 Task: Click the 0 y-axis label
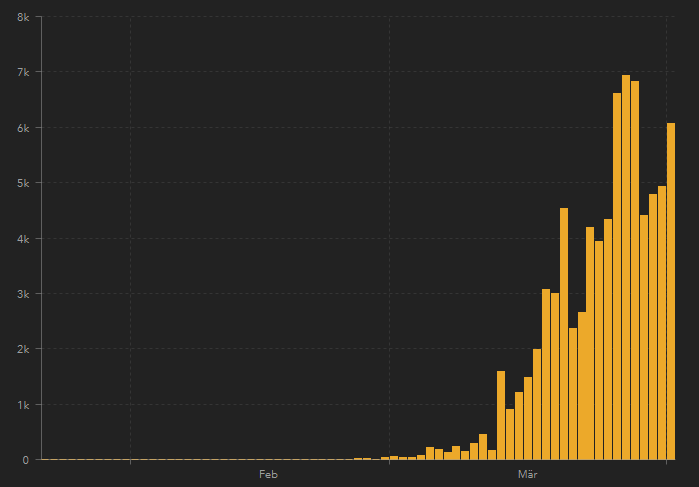tap(25, 460)
